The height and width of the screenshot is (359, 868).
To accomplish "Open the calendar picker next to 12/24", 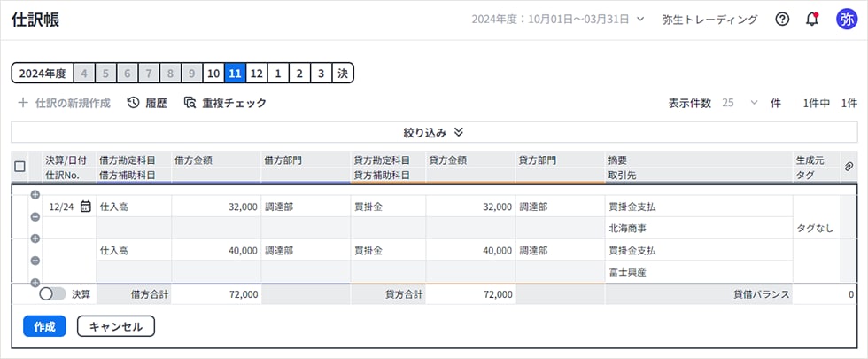I will click(86, 207).
